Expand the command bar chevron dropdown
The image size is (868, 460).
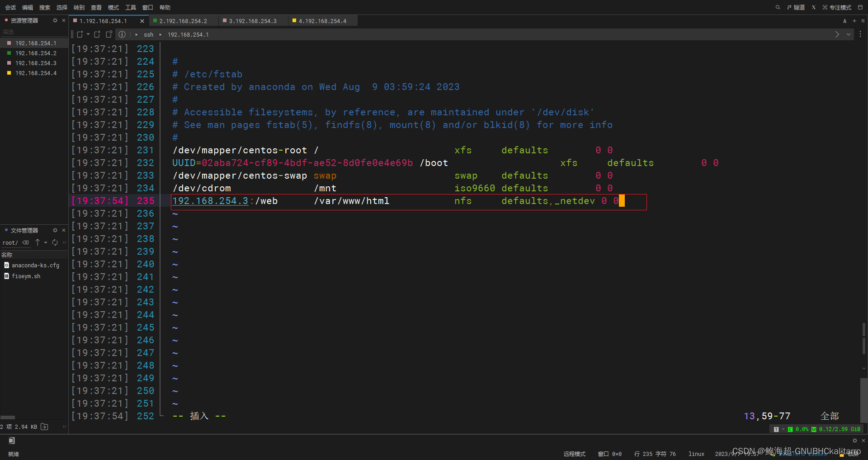pos(849,34)
